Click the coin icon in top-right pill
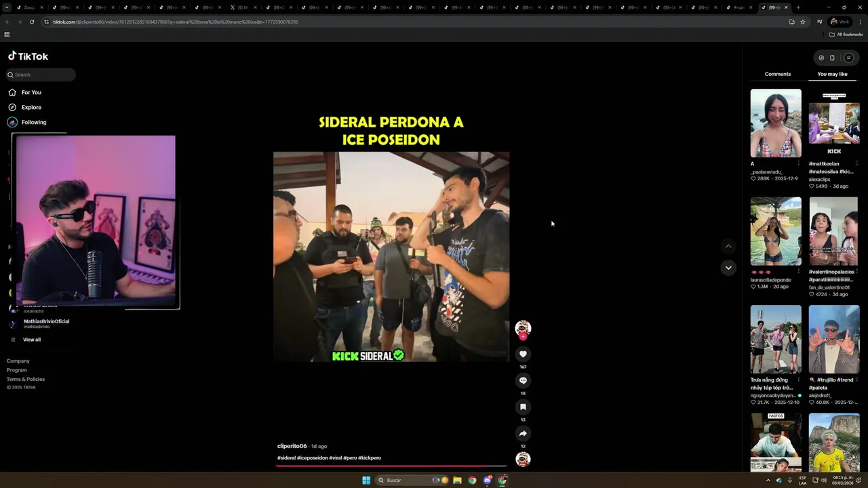This screenshot has width=868, height=488. coord(821,58)
